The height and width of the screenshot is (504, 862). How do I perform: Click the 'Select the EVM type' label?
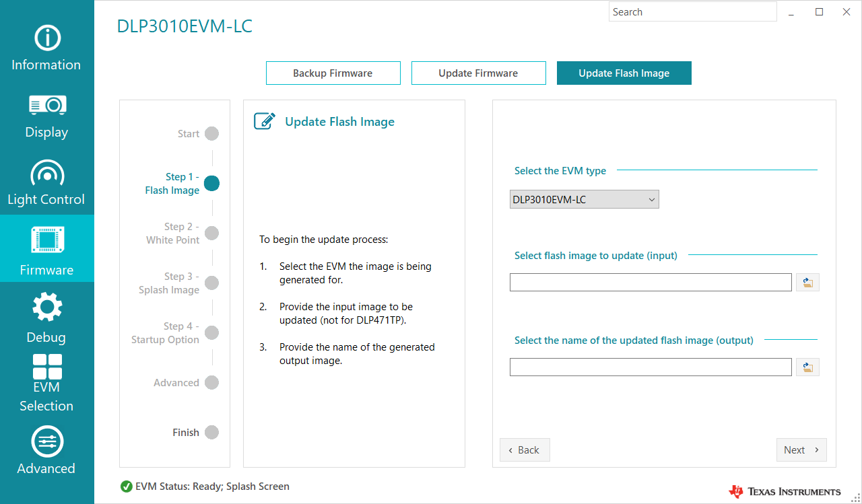pyautogui.click(x=560, y=171)
